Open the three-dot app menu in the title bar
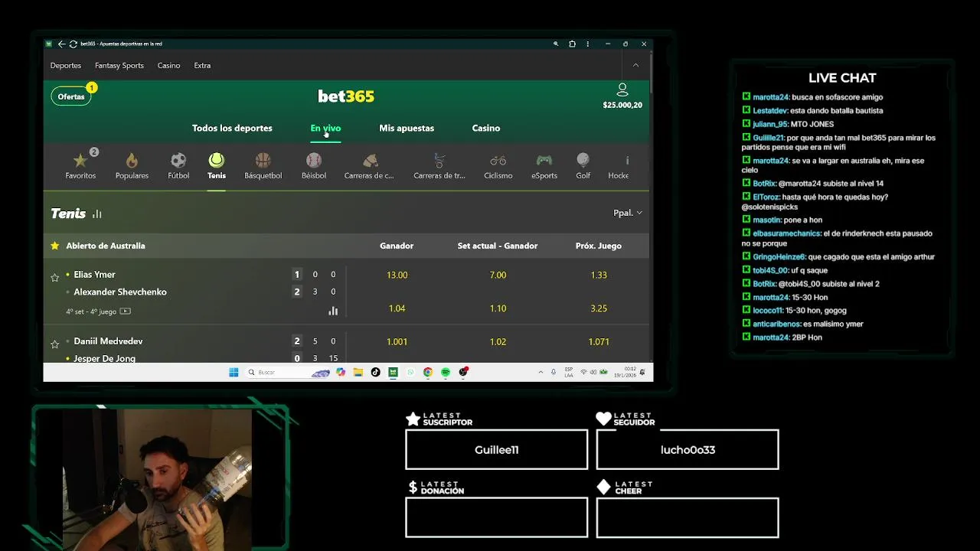This screenshot has width=980, height=551. coord(588,44)
